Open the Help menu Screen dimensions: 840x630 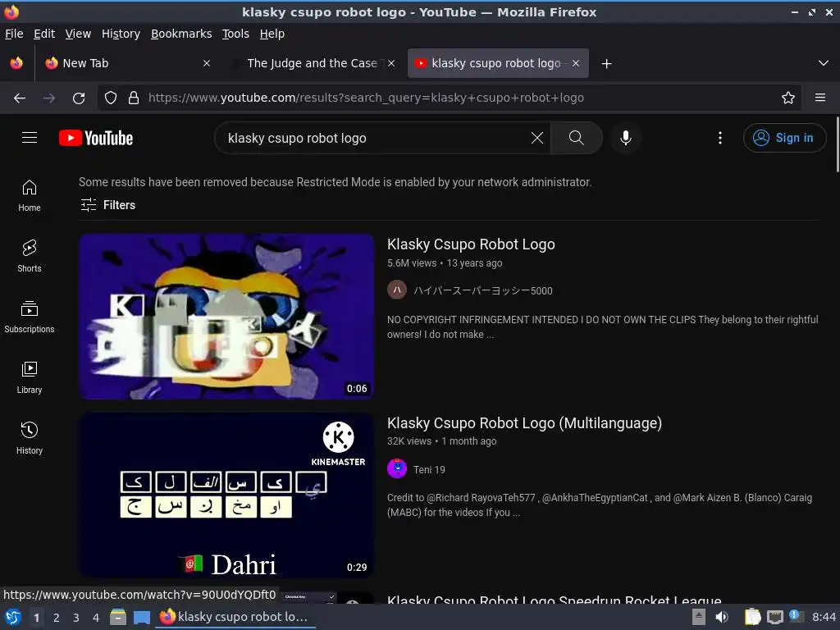[272, 34]
